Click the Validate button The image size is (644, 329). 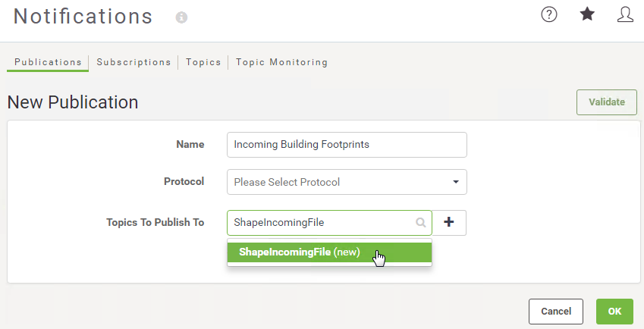pos(607,102)
